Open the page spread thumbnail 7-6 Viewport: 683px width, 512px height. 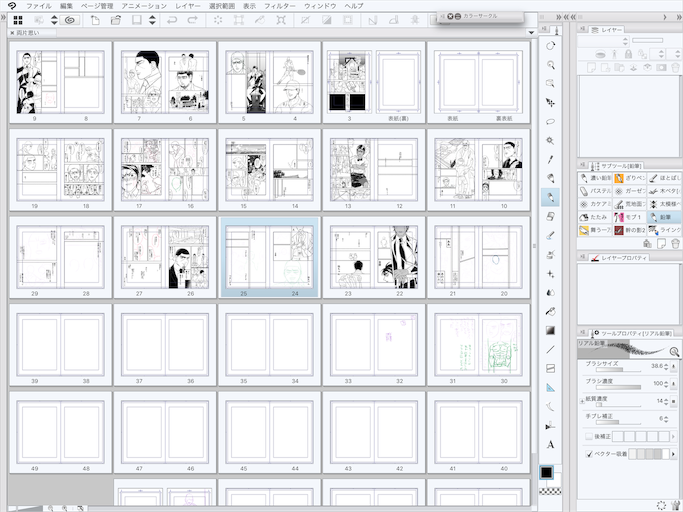pos(165,82)
